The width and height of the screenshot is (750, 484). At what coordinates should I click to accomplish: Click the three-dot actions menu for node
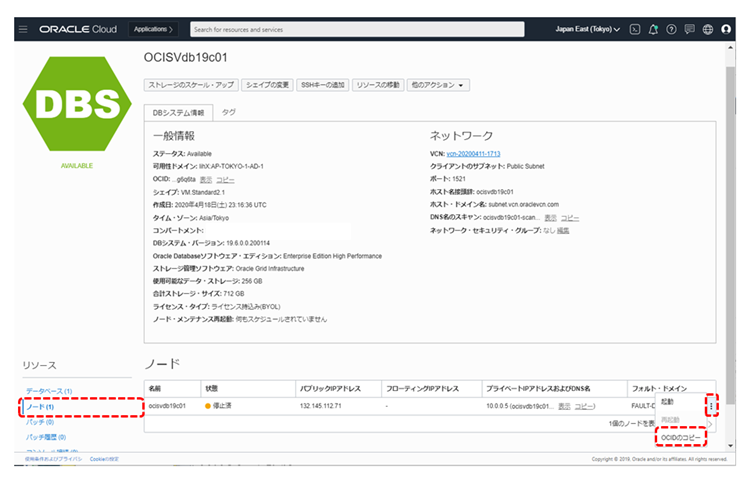pyautogui.click(x=711, y=406)
